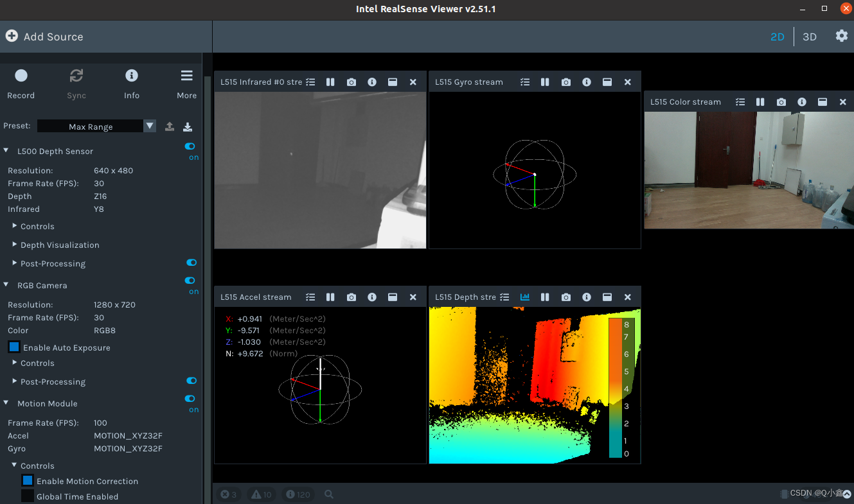Select the 2D view tab
Screen dimensions: 854x504
pyautogui.click(x=778, y=37)
